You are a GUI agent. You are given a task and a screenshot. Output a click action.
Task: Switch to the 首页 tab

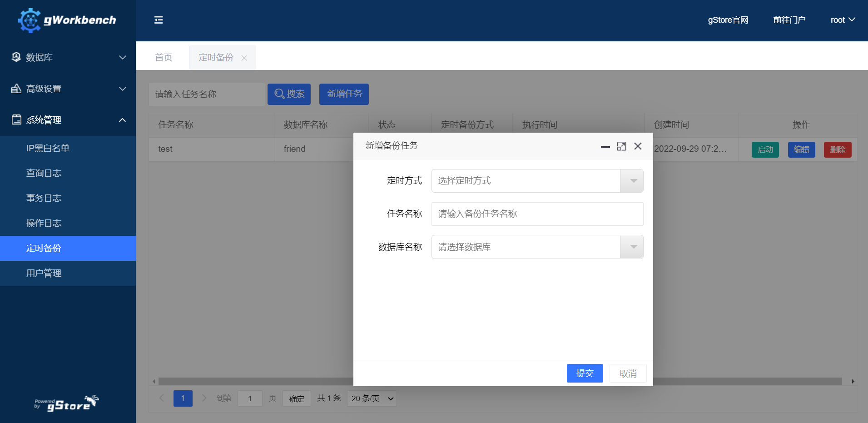click(164, 57)
